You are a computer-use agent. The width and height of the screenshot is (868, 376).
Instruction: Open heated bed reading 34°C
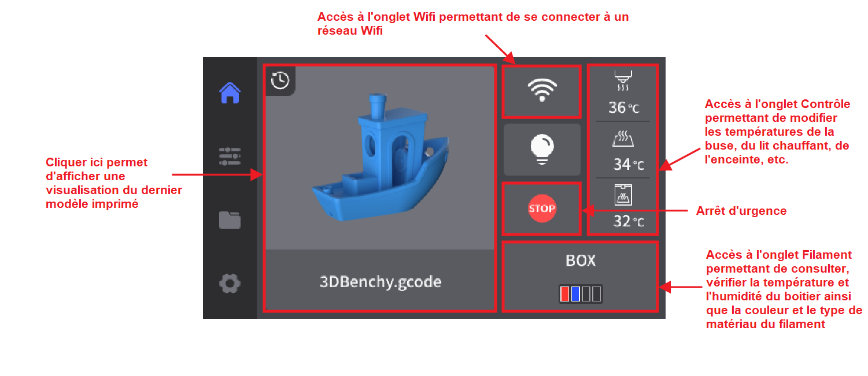[x=628, y=165]
